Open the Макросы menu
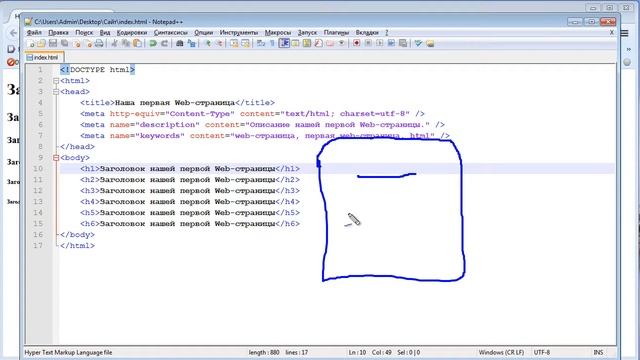Image resolution: width=640 pixels, height=360 pixels. tap(278, 32)
